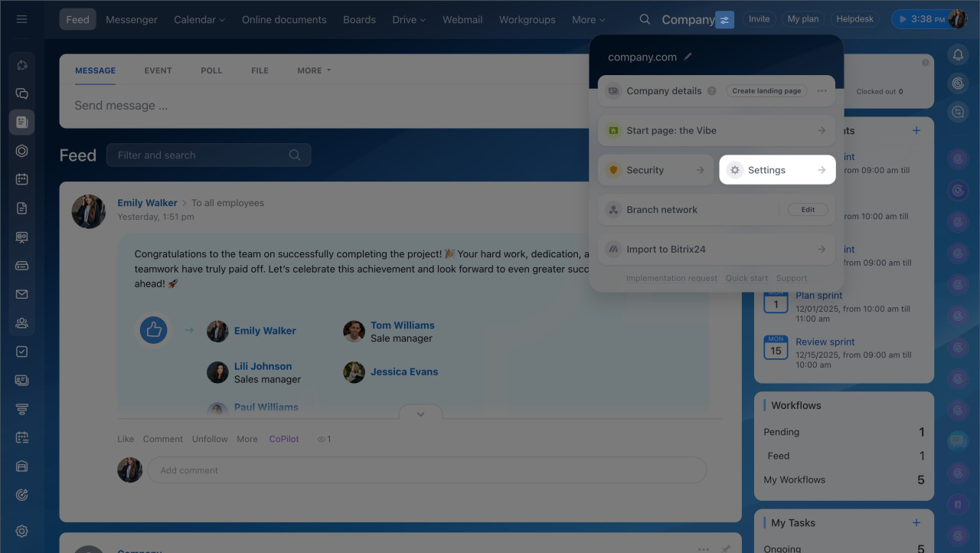Open MORE dropdown in message composer
The image size is (980, 553).
click(x=314, y=70)
